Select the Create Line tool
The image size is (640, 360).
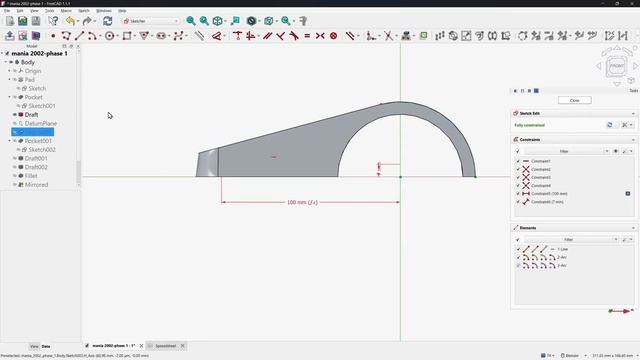(79, 36)
